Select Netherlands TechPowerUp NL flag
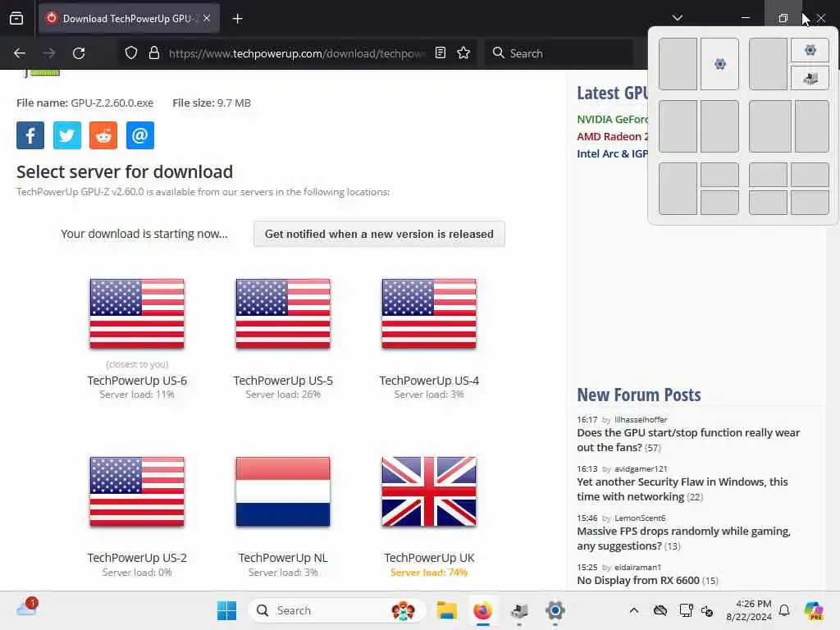 283,491
